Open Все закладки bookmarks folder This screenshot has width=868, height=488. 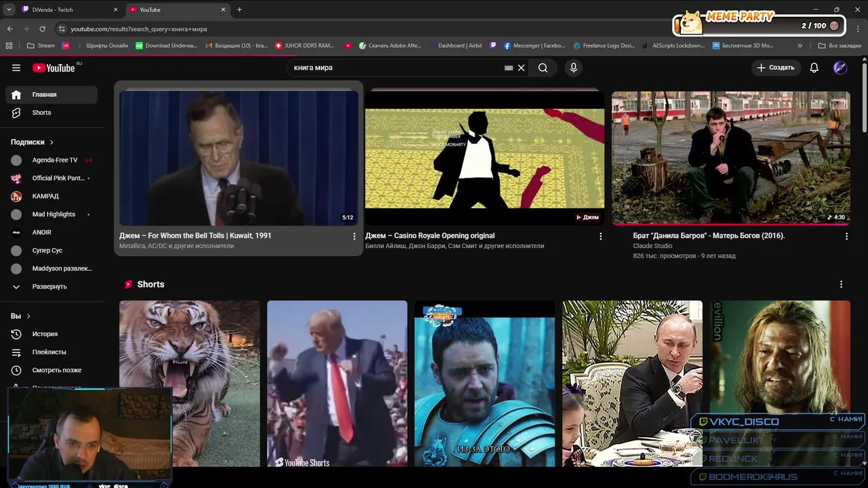pyautogui.click(x=840, y=45)
